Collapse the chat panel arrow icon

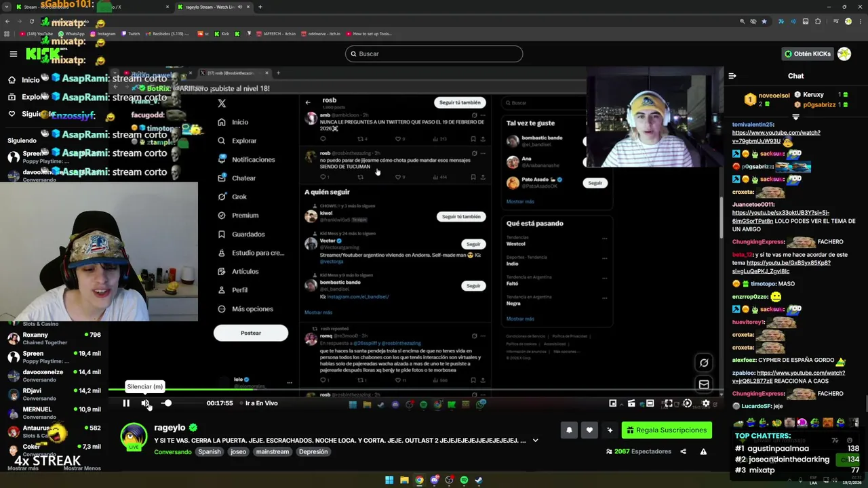pos(732,76)
